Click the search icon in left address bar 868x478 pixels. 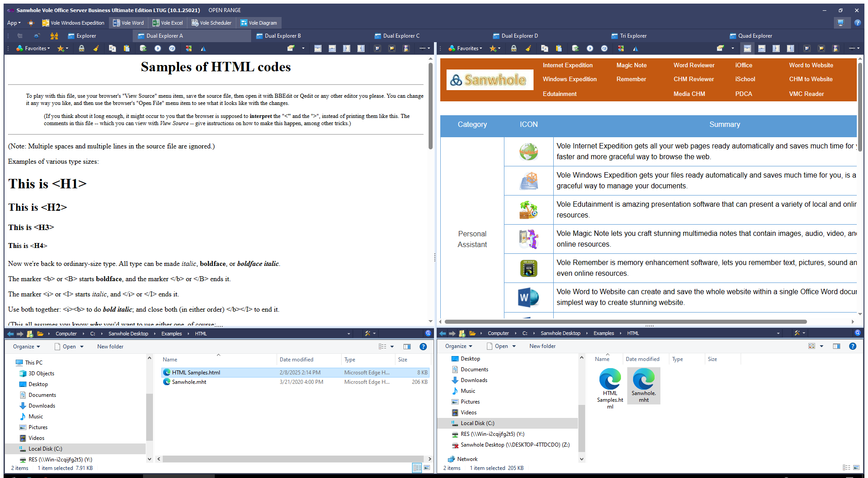tap(428, 333)
